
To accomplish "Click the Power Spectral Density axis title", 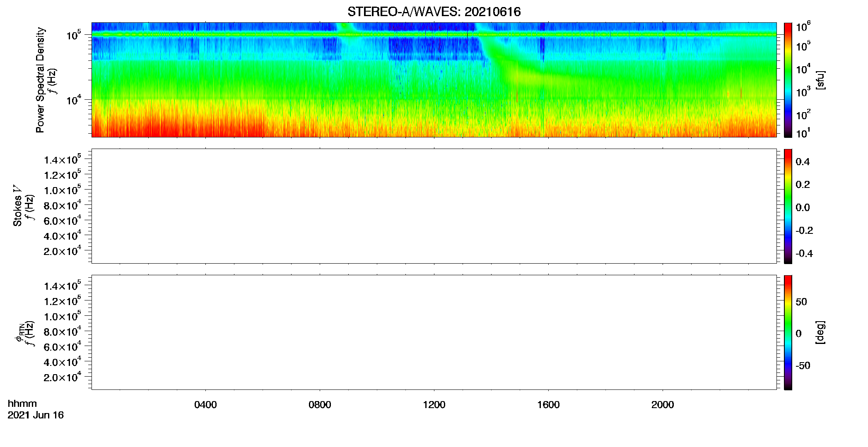I will (40, 80).
